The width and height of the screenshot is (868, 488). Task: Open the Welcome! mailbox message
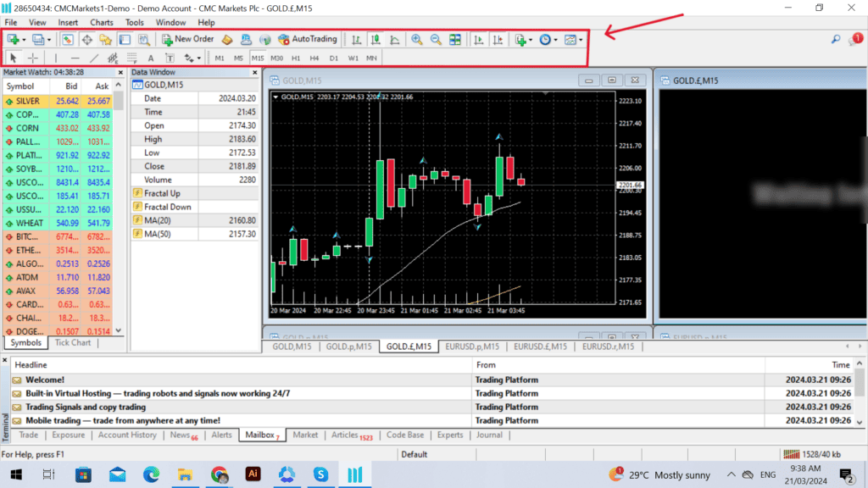[x=45, y=380]
